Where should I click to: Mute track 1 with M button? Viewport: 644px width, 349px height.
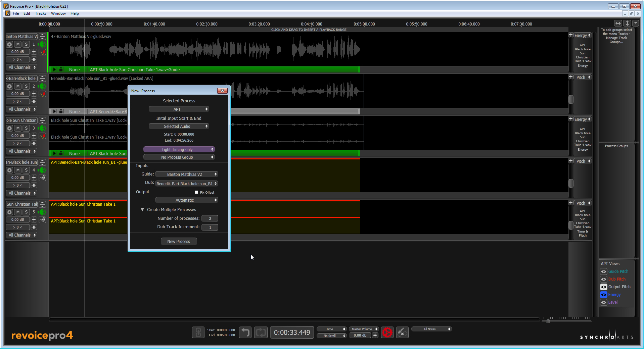pos(18,44)
